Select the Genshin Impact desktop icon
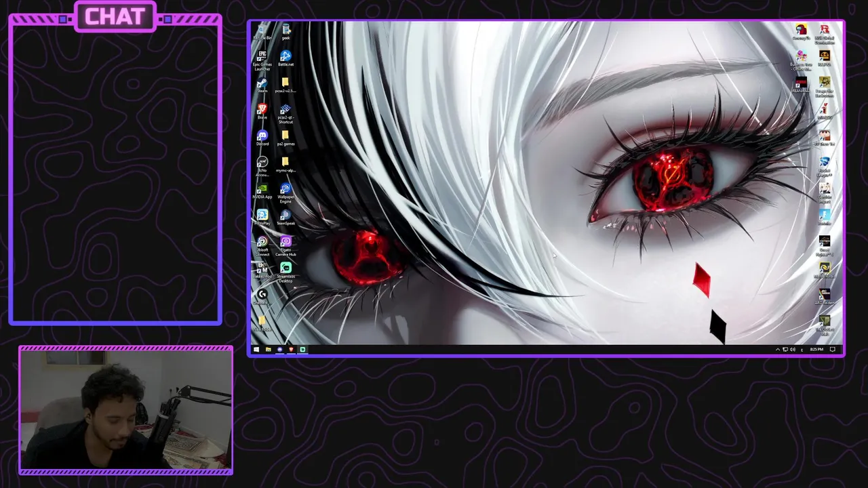Viewport: 868px width, 488px height. click(x=825, y=191)
